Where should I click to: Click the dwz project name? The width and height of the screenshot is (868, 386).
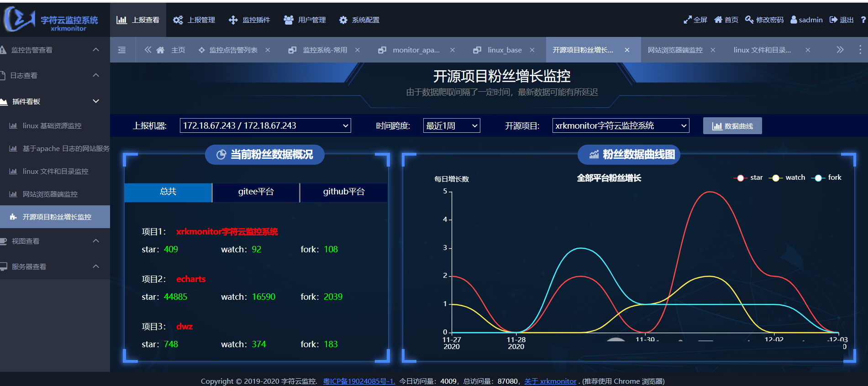coord(184,327)
